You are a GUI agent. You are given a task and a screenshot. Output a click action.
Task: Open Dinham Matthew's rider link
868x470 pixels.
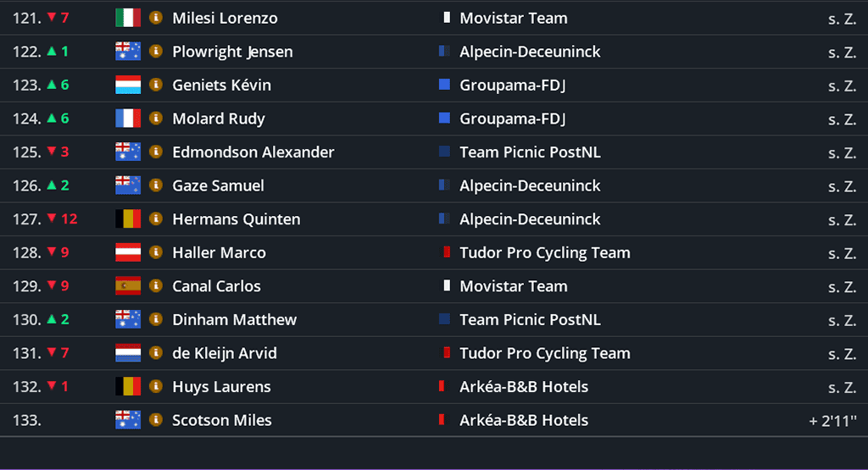click(x=234, y=320)
